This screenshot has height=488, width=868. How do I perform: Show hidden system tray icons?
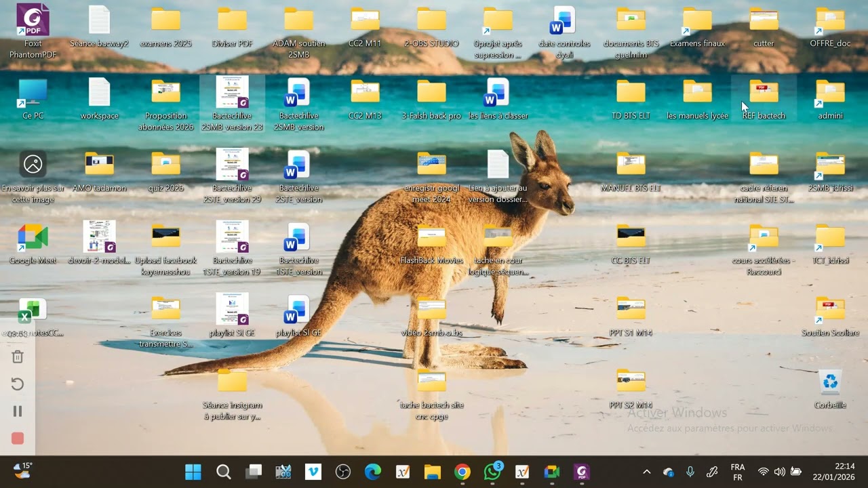(646, 472)
